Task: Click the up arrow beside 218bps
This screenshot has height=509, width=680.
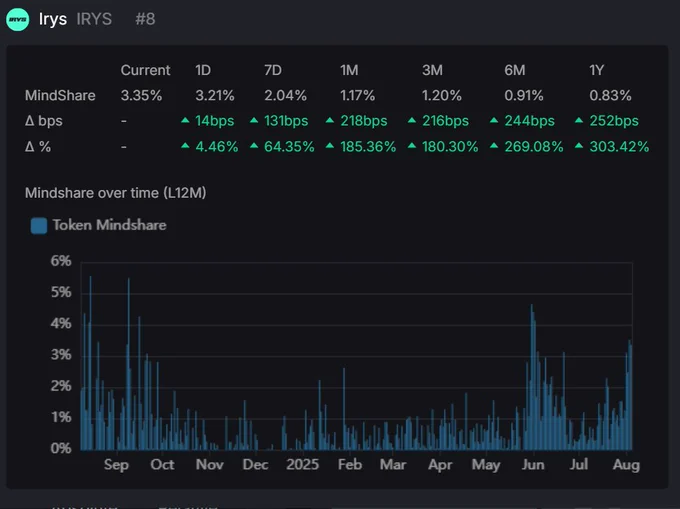Action: point(330,120)
